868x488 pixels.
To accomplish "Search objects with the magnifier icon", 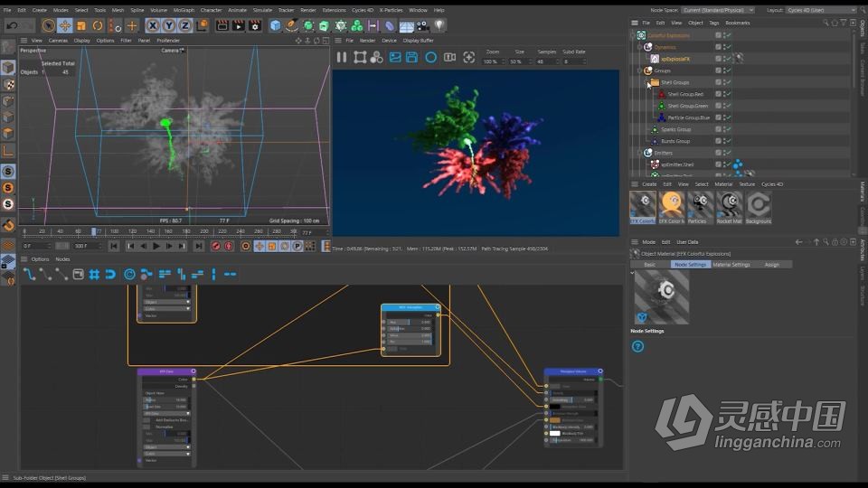I will [x=826, y=23].
